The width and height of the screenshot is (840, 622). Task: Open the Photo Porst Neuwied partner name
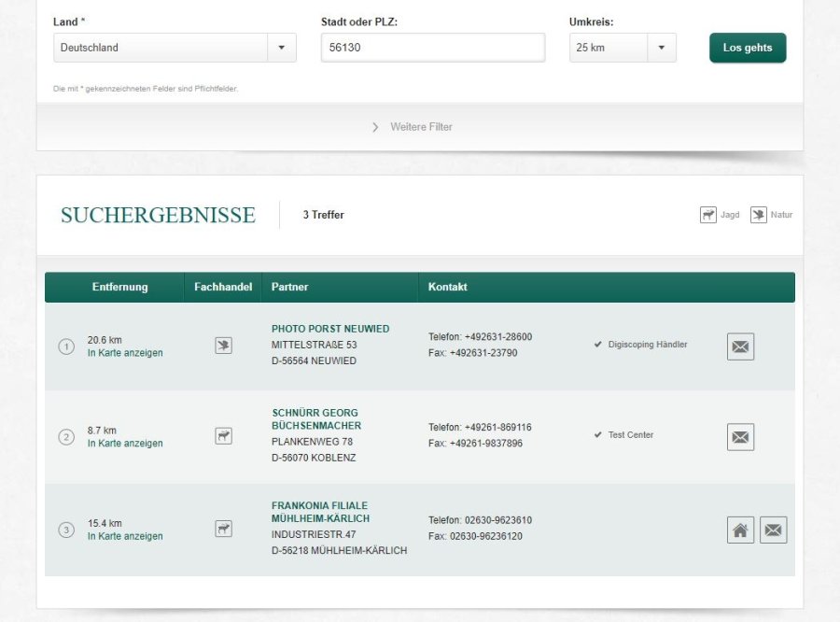[x=330, y=329]
